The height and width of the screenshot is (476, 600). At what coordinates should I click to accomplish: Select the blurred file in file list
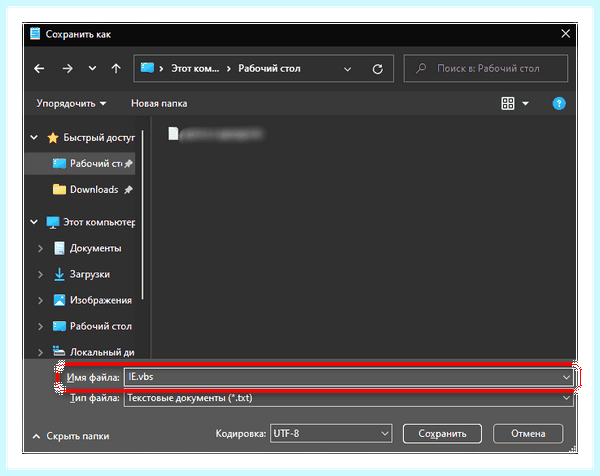[x=216, y=134]
